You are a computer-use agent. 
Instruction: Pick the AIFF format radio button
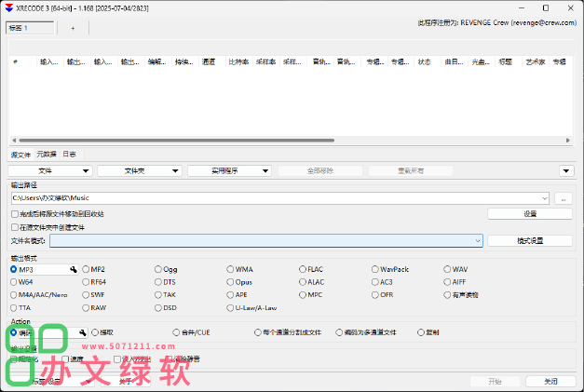click(455, 282)
